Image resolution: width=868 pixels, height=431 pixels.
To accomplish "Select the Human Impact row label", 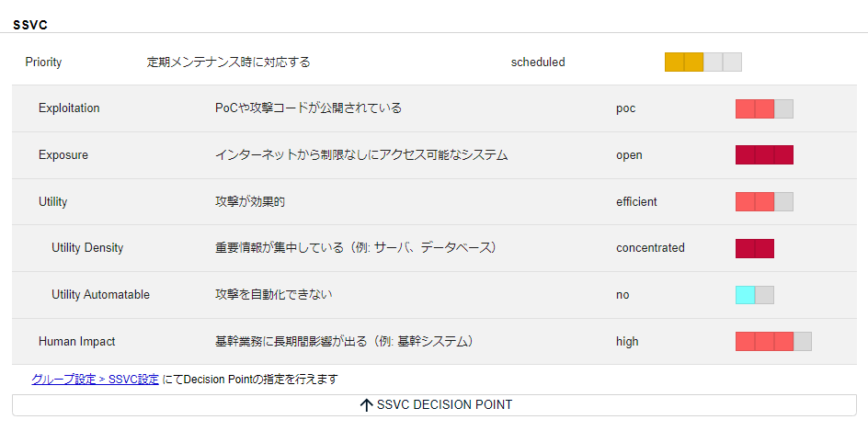I will [76, 342].
